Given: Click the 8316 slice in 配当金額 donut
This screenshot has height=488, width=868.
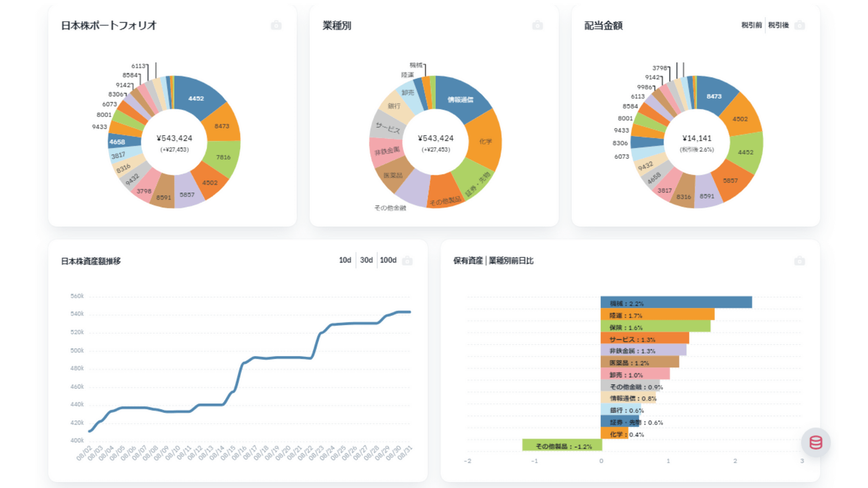Looking at the screenshot, I should pyautogui.click(x=683, y=196).
